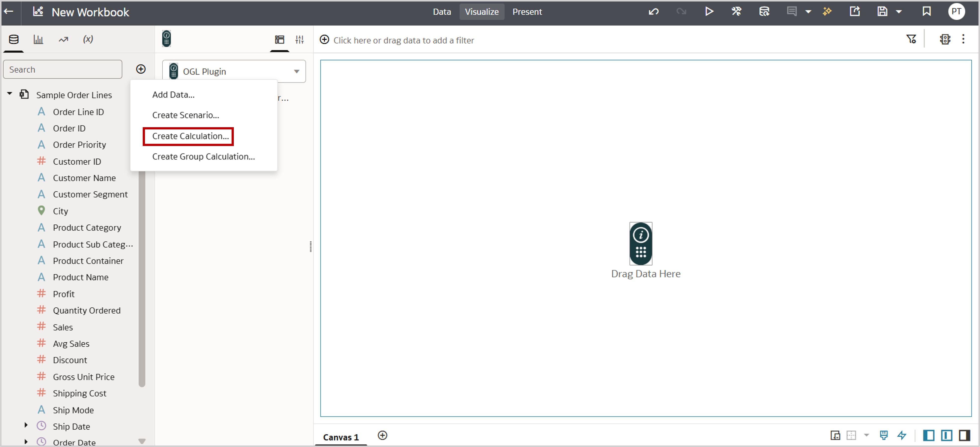980x447 pixels.
Task: Open the Analytics trend-line pane icon
Action: [x=63, y=39]
